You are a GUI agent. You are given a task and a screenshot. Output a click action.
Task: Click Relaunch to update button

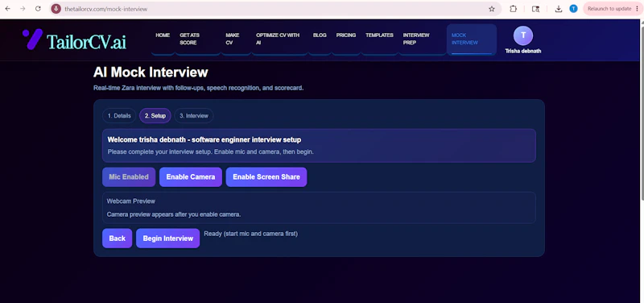613,9
